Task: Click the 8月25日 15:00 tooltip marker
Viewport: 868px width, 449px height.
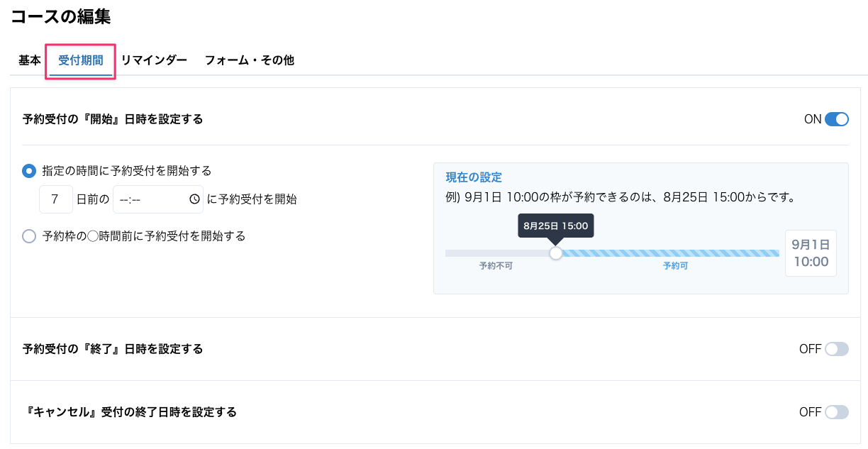Action: point(556,226)
